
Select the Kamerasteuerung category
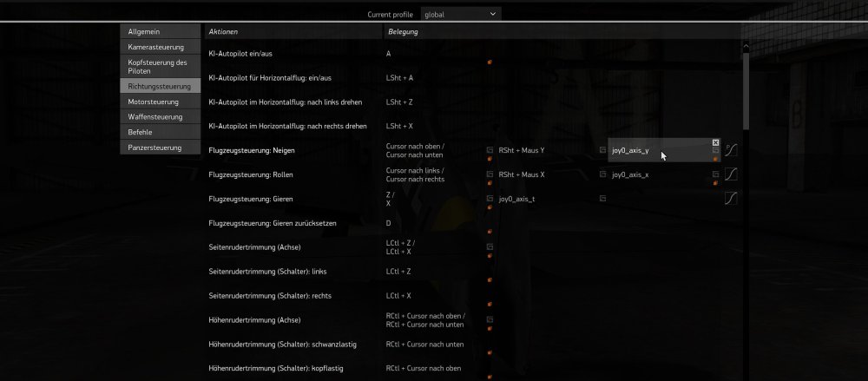[160, 47]
